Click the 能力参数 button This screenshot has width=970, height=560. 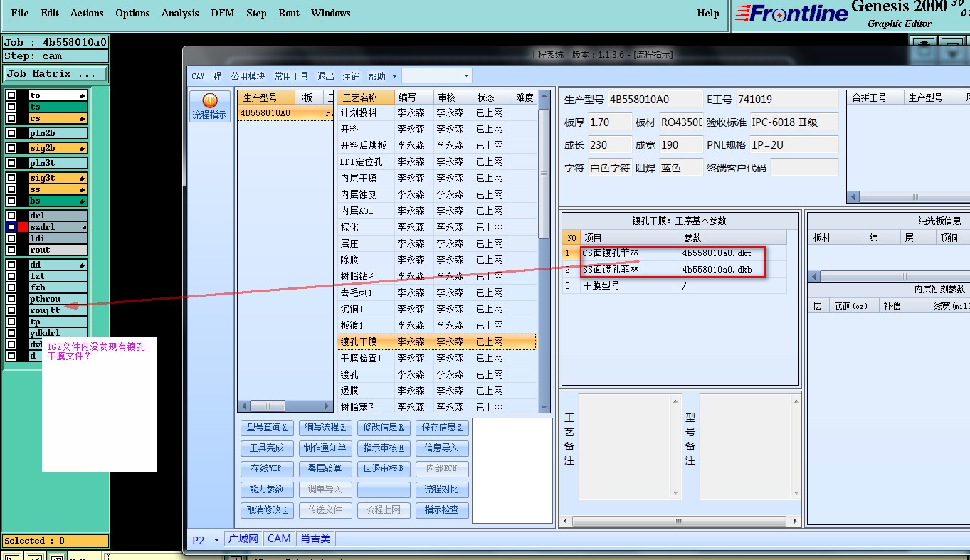click(267, 489)
